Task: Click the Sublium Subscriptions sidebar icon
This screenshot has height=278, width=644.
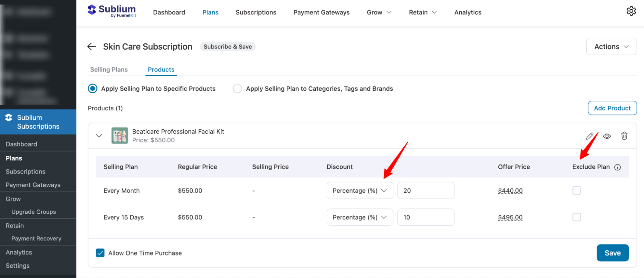Action: [9, 118]
